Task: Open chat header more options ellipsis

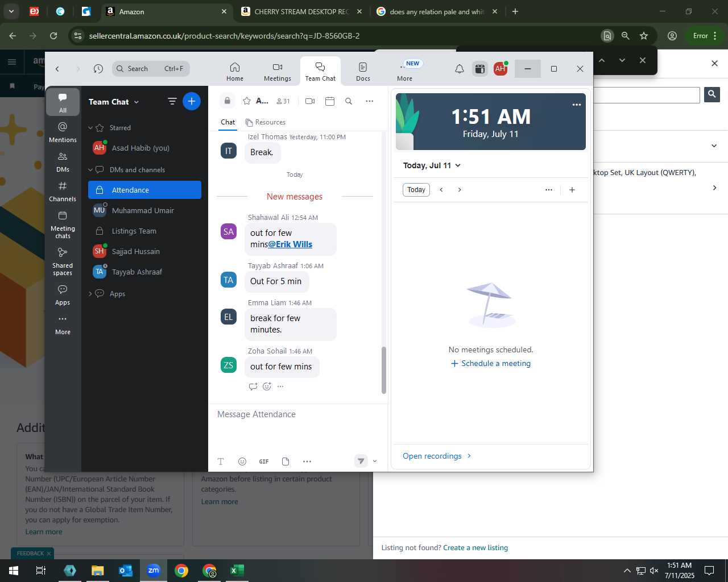Action: click(370, 101)
